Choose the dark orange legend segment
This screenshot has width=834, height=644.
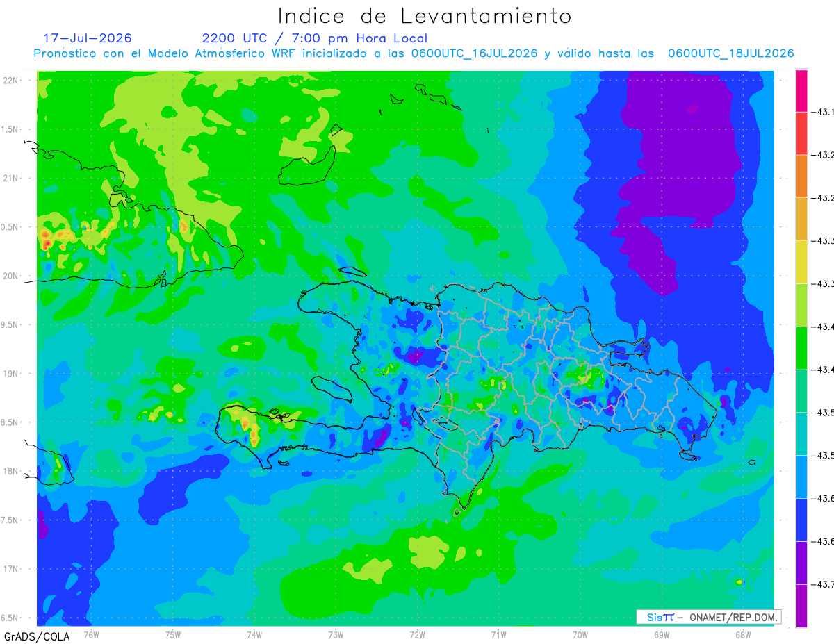pyautogui.click(x=801, y=176)
